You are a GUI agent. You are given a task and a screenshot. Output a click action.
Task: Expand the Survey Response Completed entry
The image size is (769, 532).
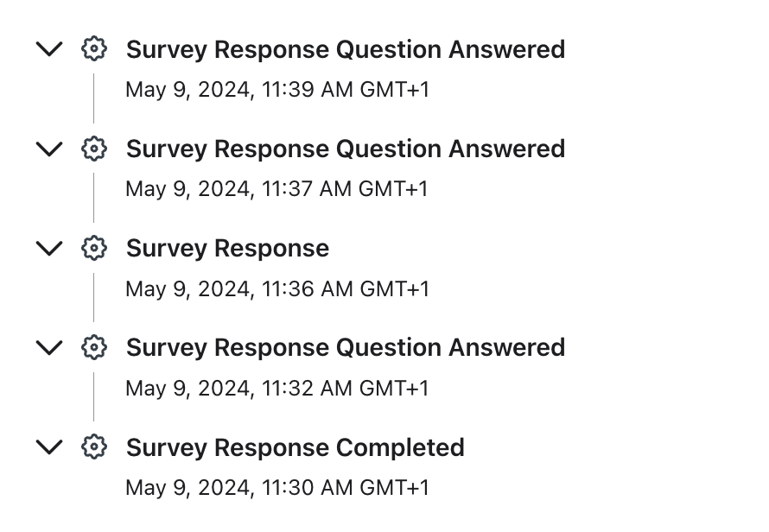point(49,447)
